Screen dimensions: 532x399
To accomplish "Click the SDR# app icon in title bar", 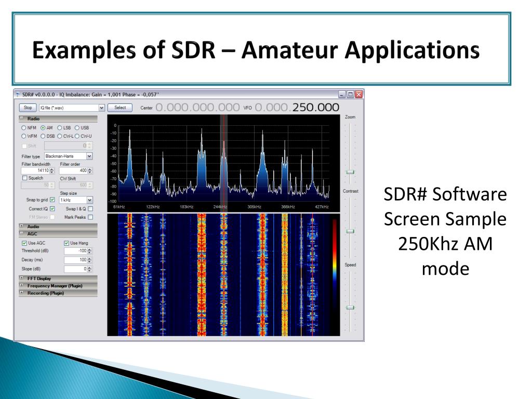I will pos(18,95).
